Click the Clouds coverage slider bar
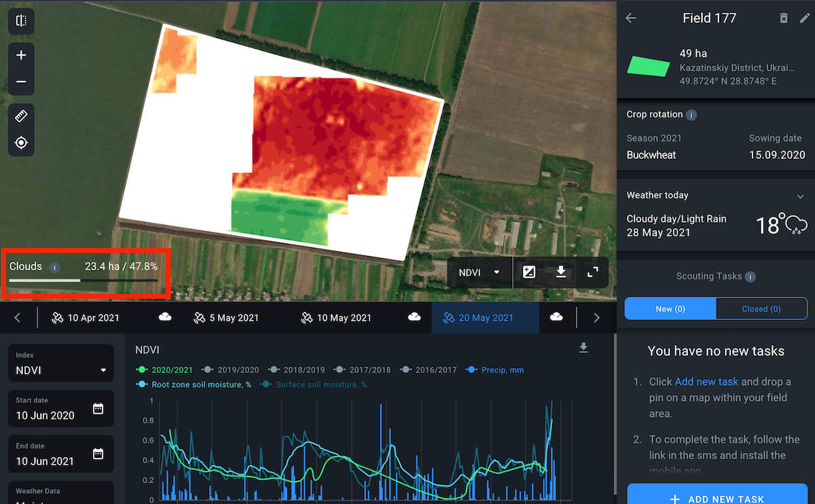The image size is (815, 504). pos(83,280)
